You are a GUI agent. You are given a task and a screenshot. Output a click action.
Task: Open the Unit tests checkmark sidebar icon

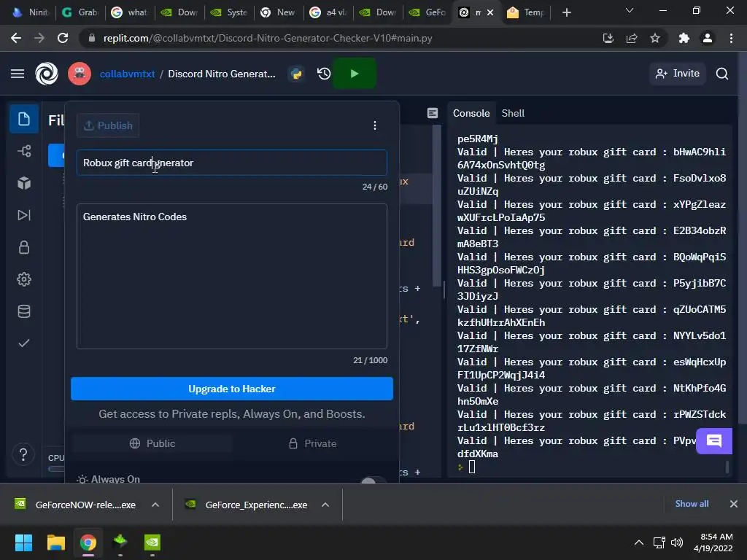click(24, 343)
